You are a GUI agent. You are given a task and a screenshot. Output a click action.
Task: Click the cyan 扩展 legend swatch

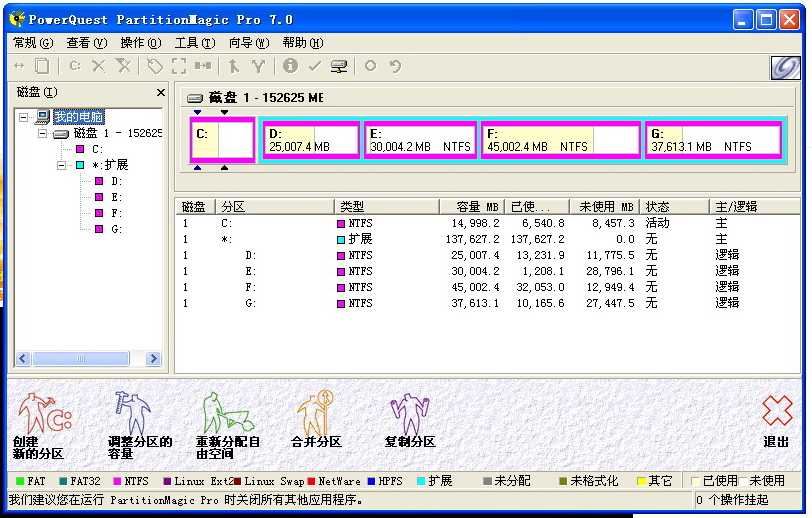(421, 481)
